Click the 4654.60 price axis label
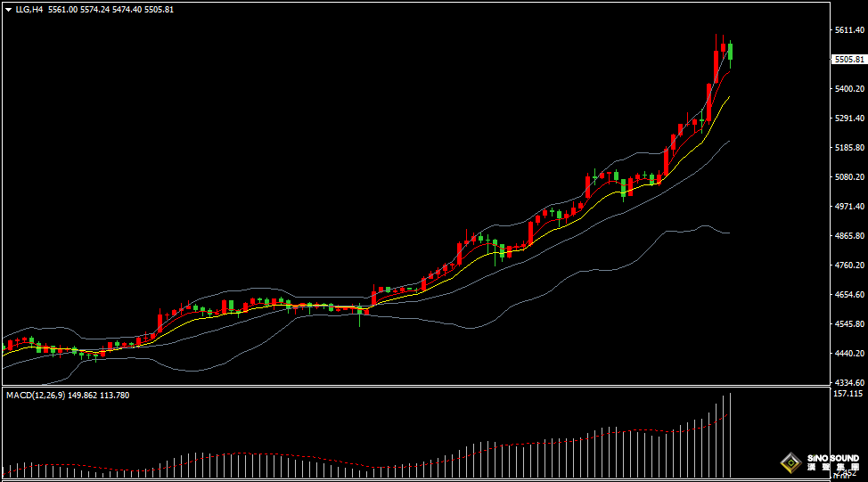The image size is (868, 482). pos(848,295)
